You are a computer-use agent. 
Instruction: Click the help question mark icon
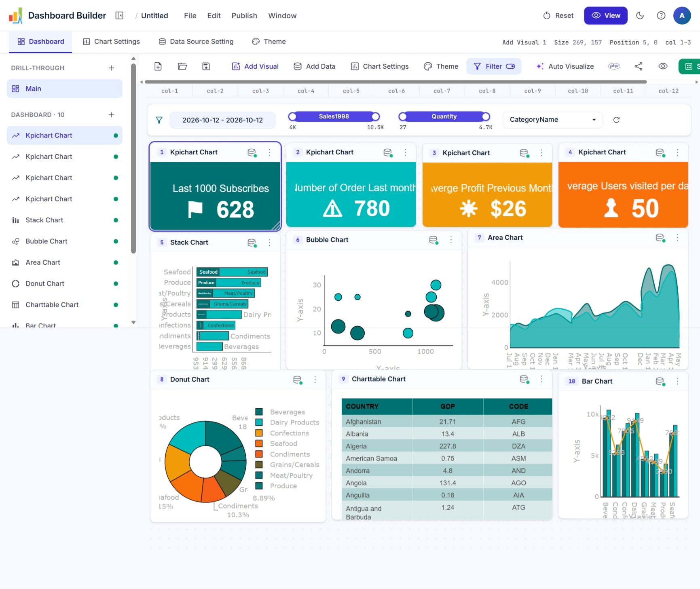click(x=661, y=15)
